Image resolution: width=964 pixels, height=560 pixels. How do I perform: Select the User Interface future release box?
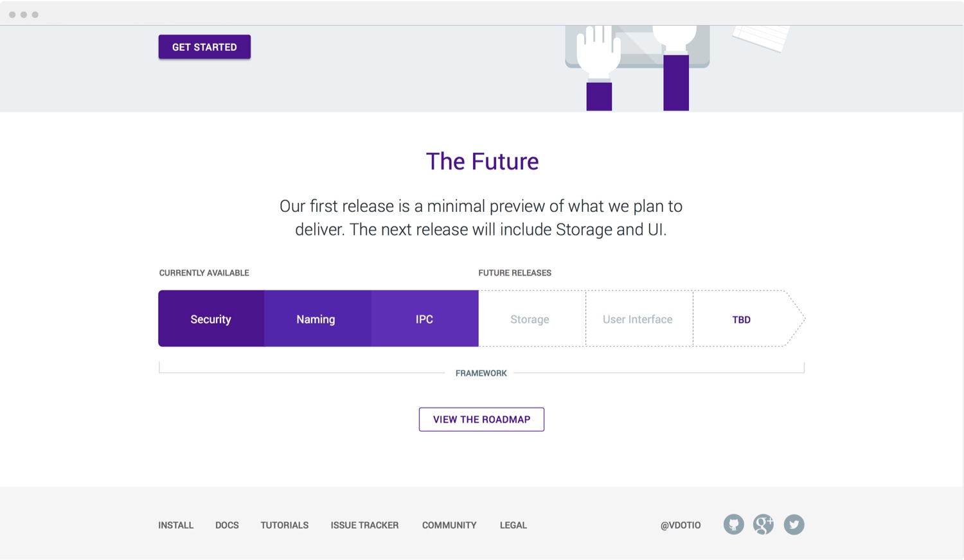tap(639, 319)
